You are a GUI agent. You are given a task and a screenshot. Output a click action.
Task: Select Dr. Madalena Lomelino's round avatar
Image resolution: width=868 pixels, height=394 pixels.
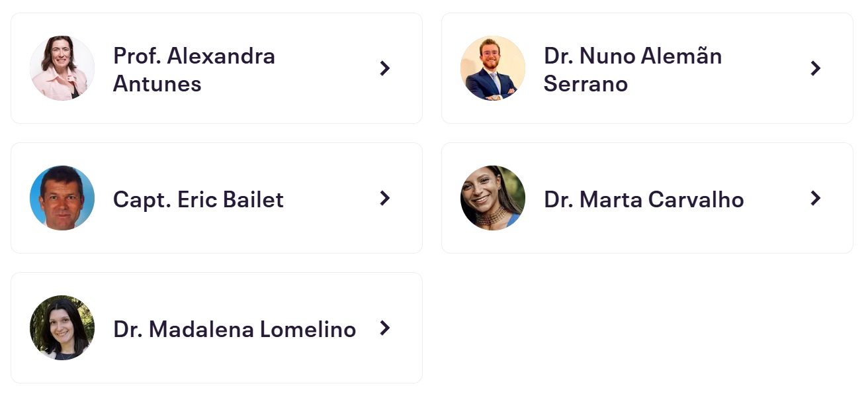pos(62,328)
